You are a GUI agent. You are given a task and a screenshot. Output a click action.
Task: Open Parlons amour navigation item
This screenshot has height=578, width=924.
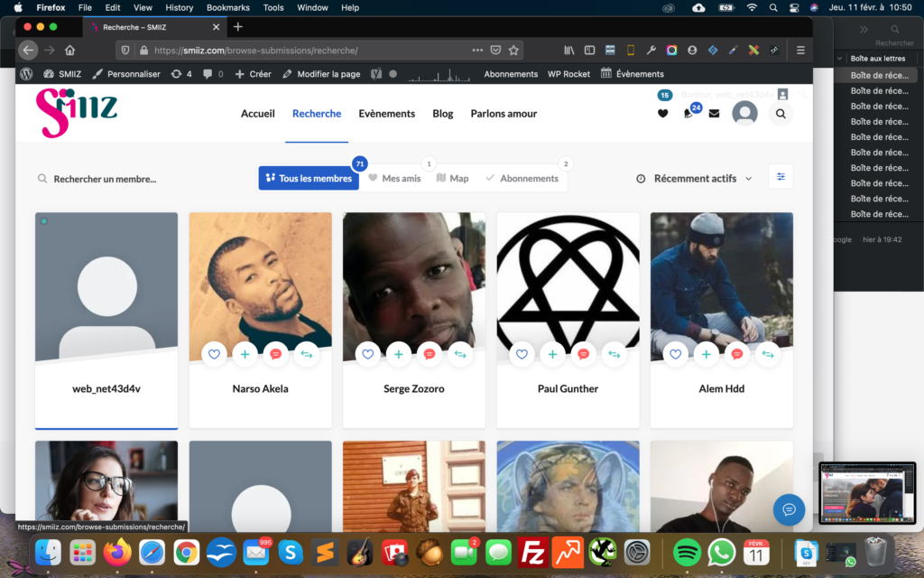tap(504, 113)
